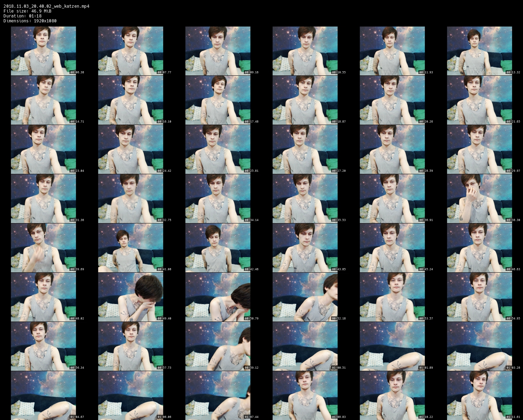Select the thumbnail stamped 00:48.02
Viewport: 523px width, 420px height.
43,297
